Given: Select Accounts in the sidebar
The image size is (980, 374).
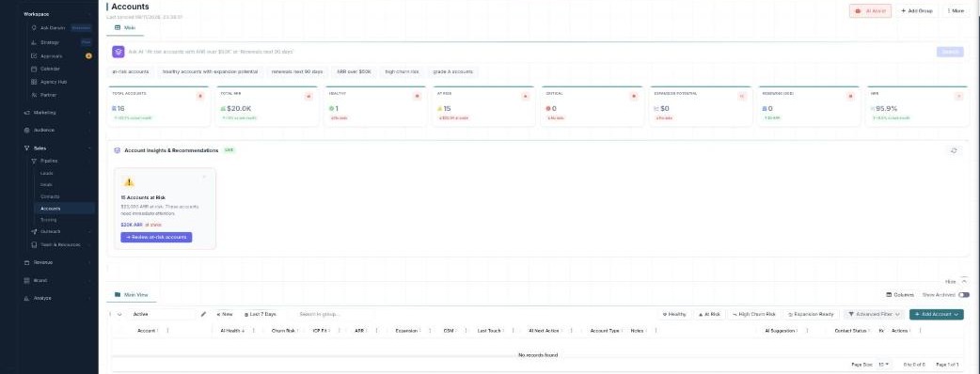Looking at the screenshot, I should pyautogui.click(x=51, y=209).
